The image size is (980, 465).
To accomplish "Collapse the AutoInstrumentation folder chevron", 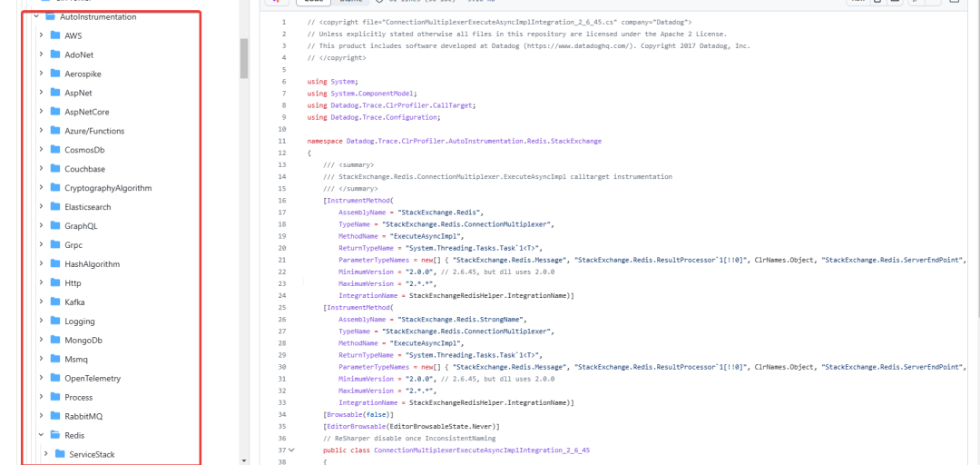I will tap(36, 17).
